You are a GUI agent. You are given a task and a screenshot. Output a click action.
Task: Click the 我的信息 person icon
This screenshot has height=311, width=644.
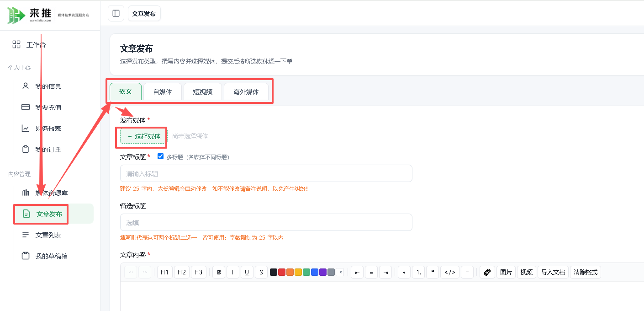point(26,86)
